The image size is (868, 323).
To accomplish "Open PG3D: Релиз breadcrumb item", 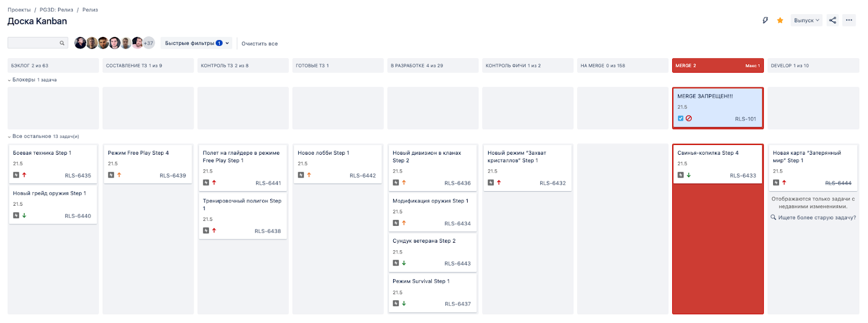I will pyautogui.click(x=56, y=10).
